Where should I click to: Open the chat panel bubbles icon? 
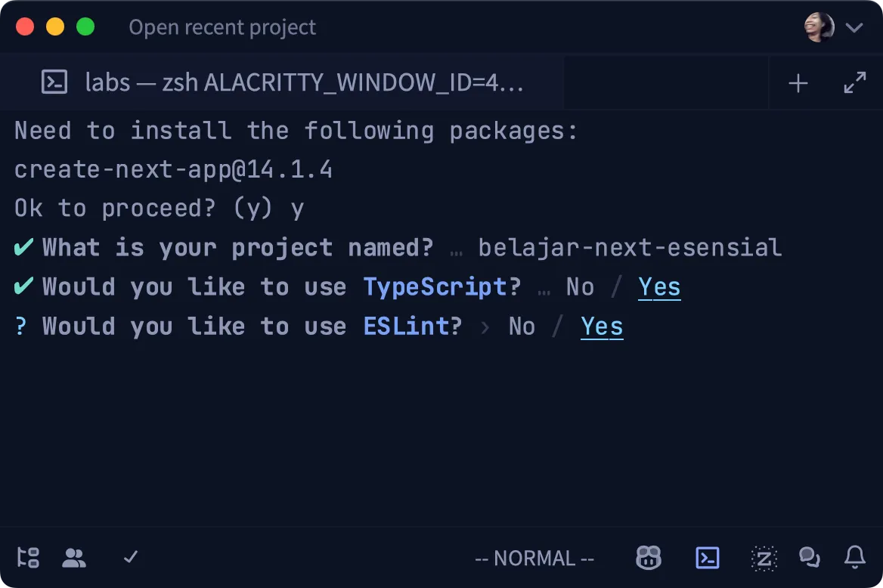pyautogui.click(x=810, y=559)
